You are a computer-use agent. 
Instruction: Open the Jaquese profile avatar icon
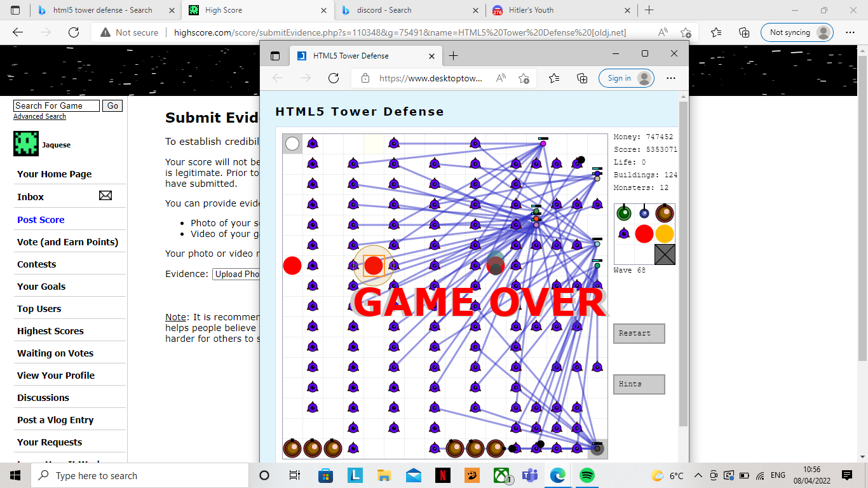click(25, 143)
